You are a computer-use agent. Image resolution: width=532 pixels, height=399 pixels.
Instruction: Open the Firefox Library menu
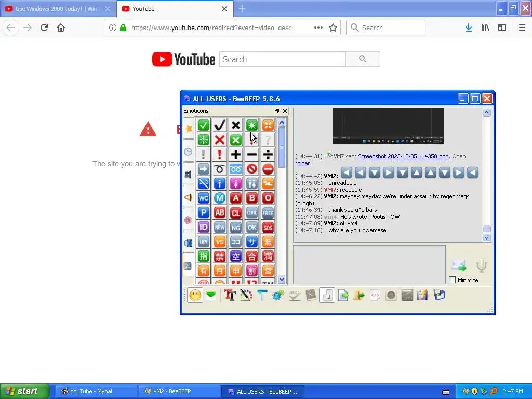click(x=485, y=28)
